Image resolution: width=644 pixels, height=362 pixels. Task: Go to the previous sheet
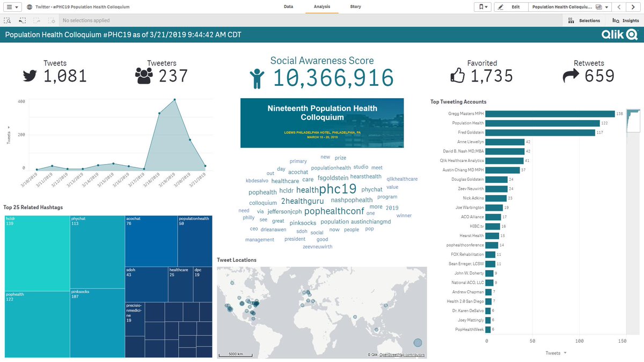(x=619, y=7)
